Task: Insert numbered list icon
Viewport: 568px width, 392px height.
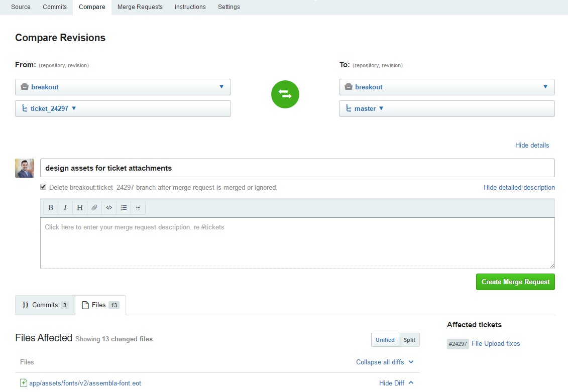Action: (124, 207)
